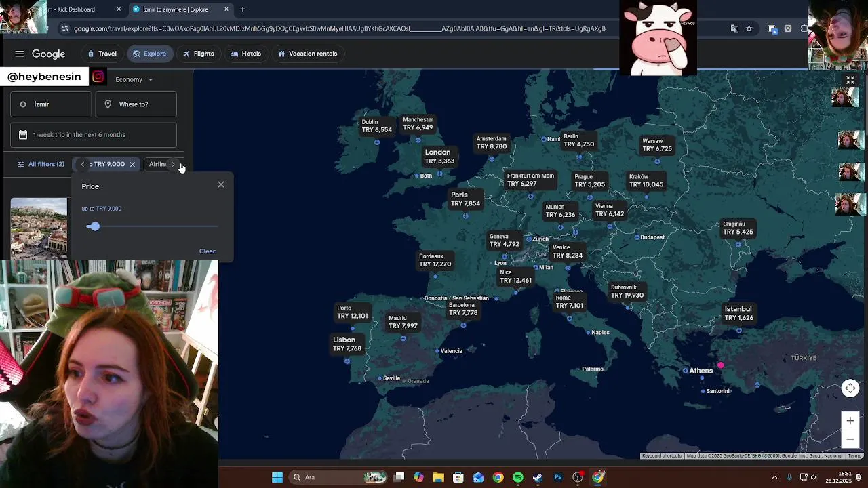
Task: Bookmark this page with star icon
Action: pos(749,28)
